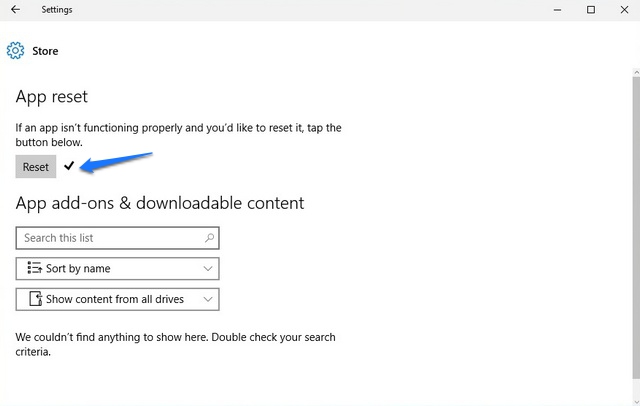
Task: Click 'App add-ons & downloadable content' heading
Action: (160, 203)
